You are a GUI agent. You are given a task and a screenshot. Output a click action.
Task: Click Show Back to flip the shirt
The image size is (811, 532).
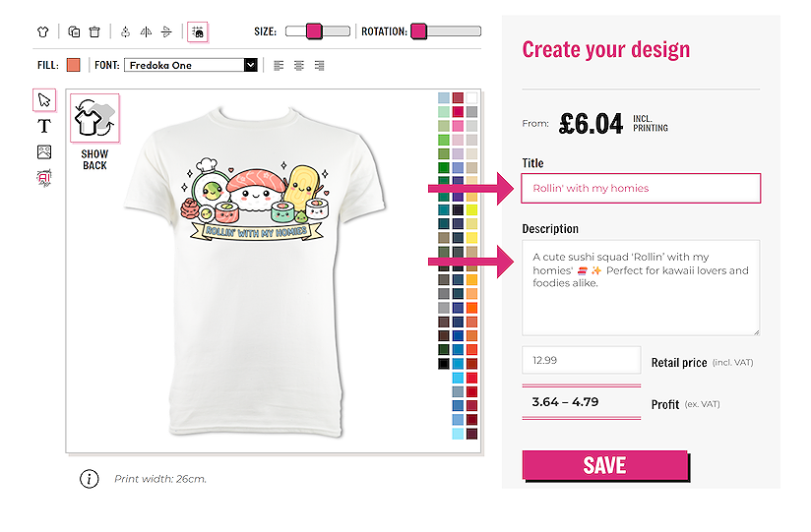(x=94, y=132)
